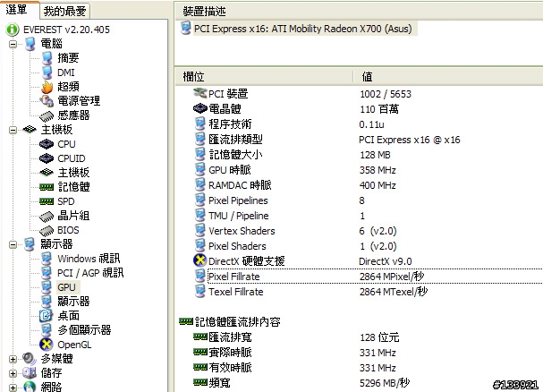Click the DirectX 硬體支援 row icon

click(199, 260)
